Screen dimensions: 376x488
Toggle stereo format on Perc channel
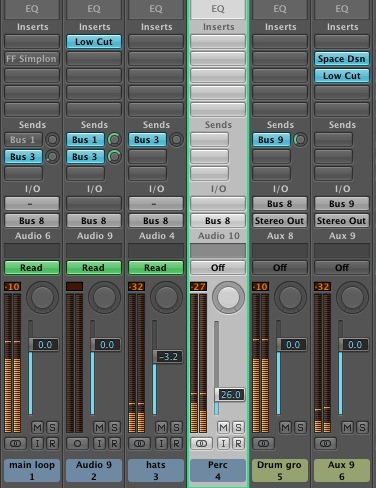coord(202,443)
